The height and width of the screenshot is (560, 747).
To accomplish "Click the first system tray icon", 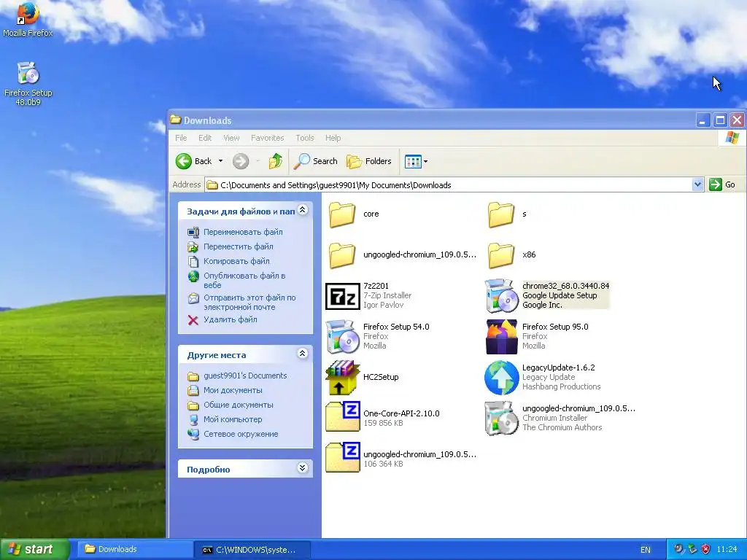I will [x=679, y=549].
